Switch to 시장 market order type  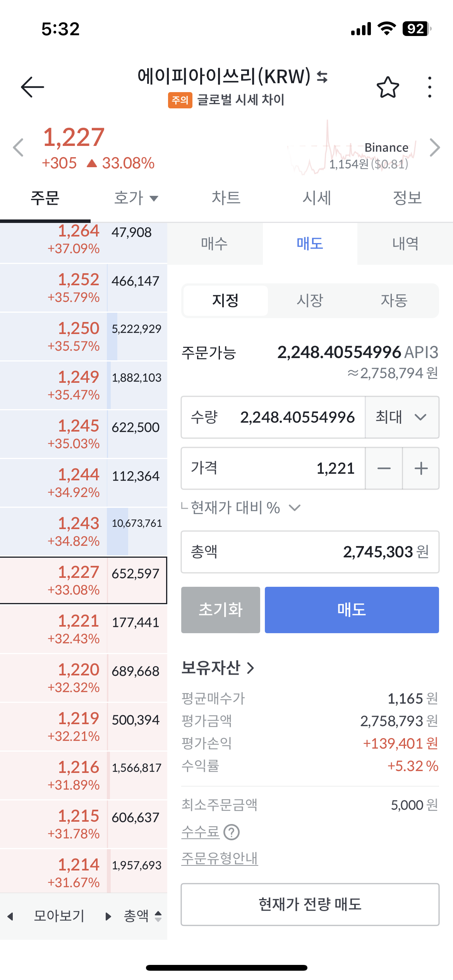pos(310,301)
